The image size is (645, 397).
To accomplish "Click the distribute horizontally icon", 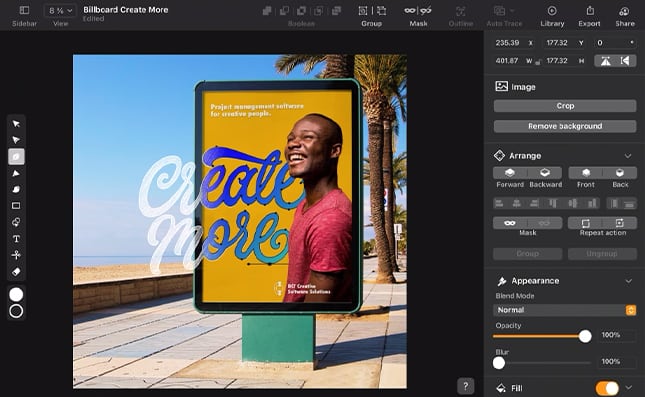I will pyautogui.click(x=614, y=203).
